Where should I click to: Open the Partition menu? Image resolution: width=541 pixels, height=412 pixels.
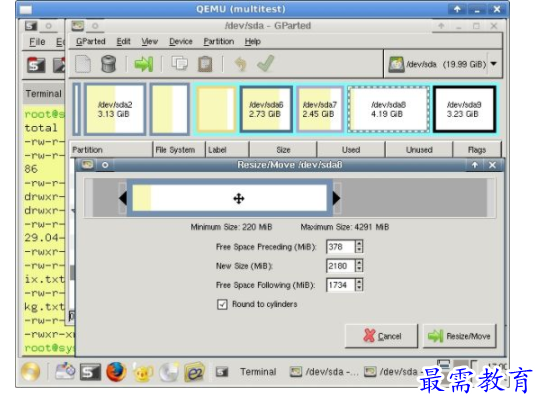pos(218,41)
